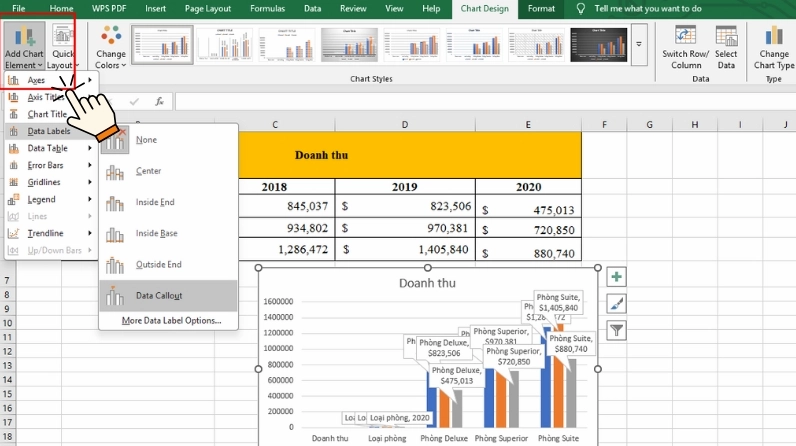Expand the Axes submenu

tap(51, 80)
